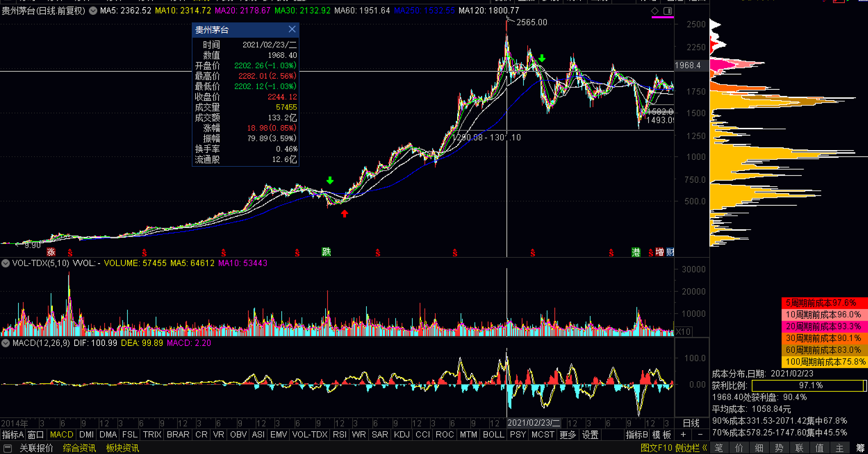Switch sidebar to the 筹 tab

[x=860, y=448]
